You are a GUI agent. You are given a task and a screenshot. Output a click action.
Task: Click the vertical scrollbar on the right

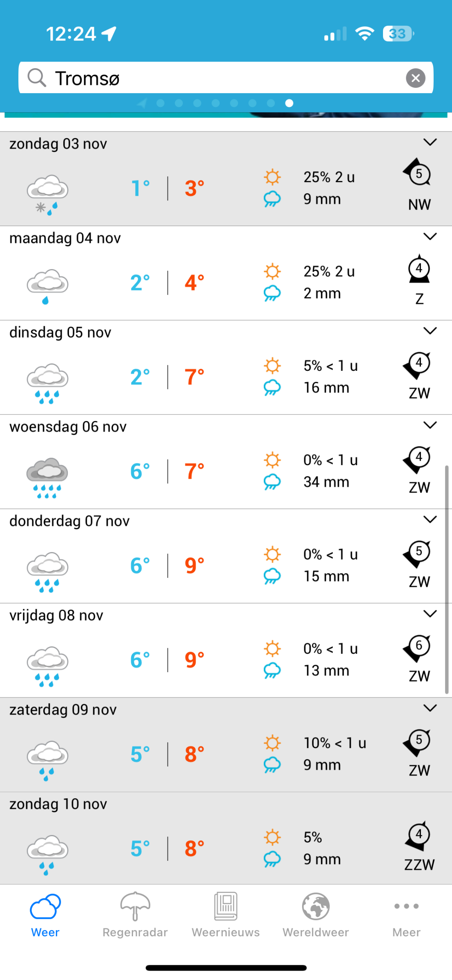click(447, 579)
